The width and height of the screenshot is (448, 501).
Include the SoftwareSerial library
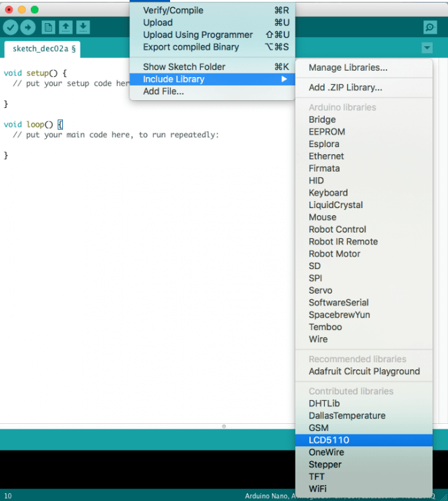coord(364,303)
